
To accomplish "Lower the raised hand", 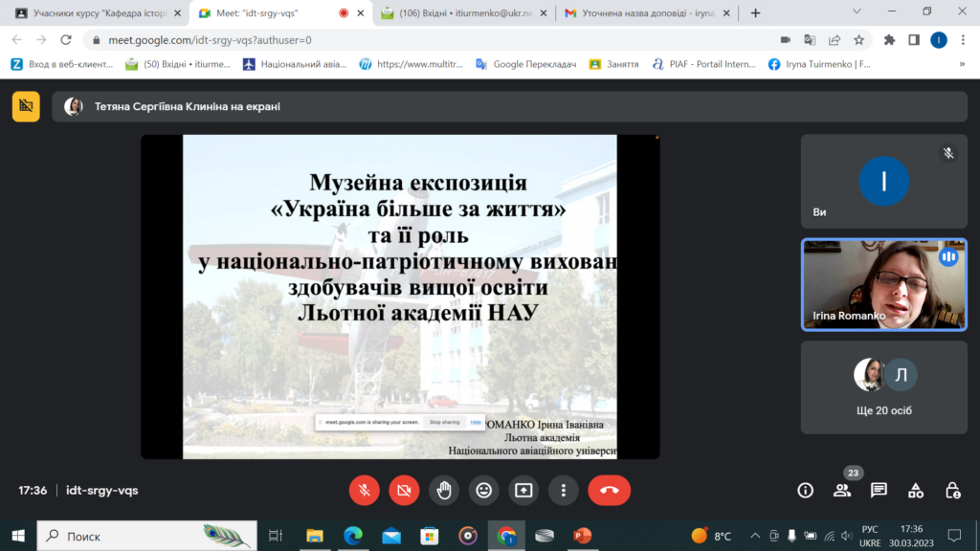I will (x=444, y=490).
